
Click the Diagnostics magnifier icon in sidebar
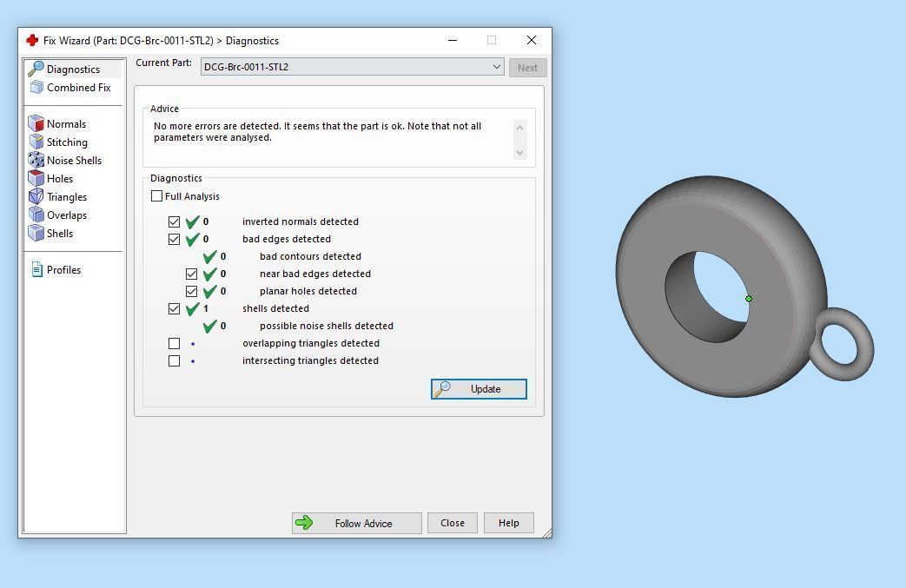(36, 69)
